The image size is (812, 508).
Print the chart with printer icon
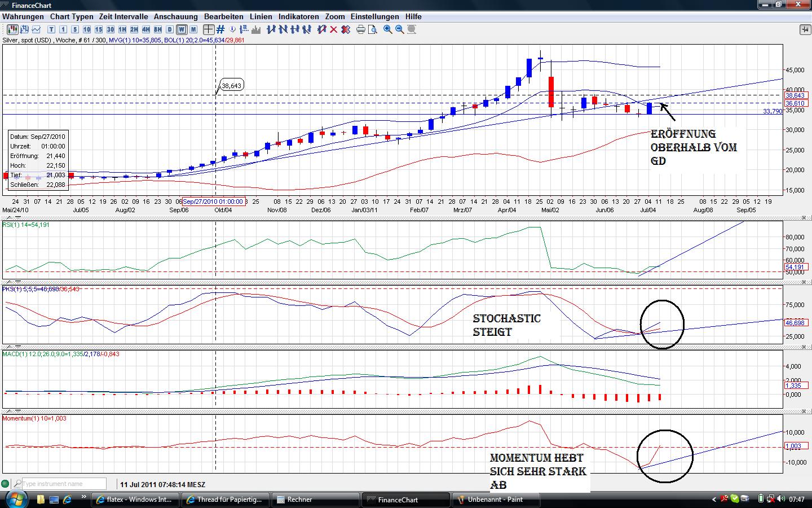(x=361, y=29)
